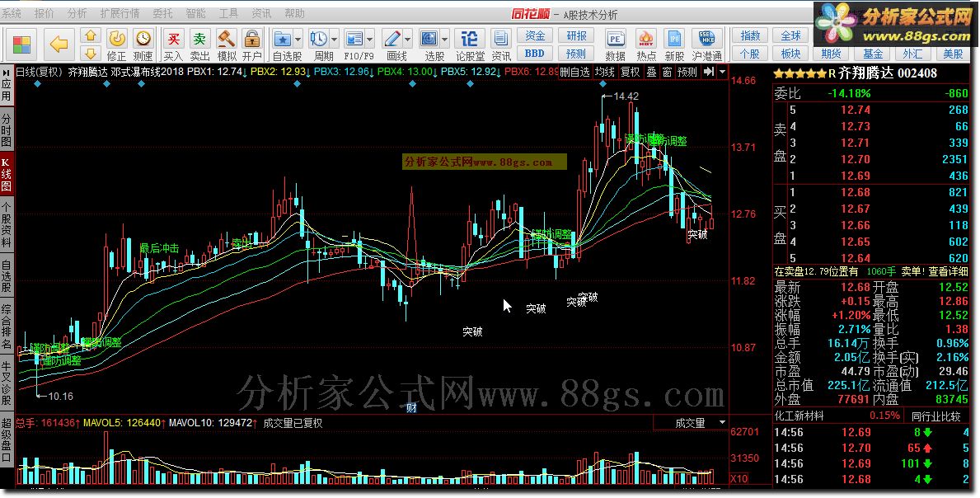Click the 修正 refresh icon
The width and height of the screenshot is (980, 498).
(x=117, y=40)
